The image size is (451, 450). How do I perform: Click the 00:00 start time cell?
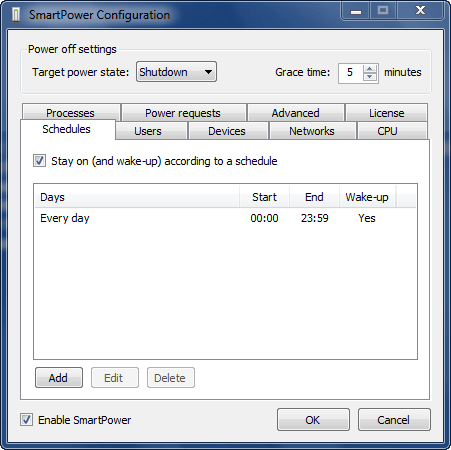pos(264,218)
